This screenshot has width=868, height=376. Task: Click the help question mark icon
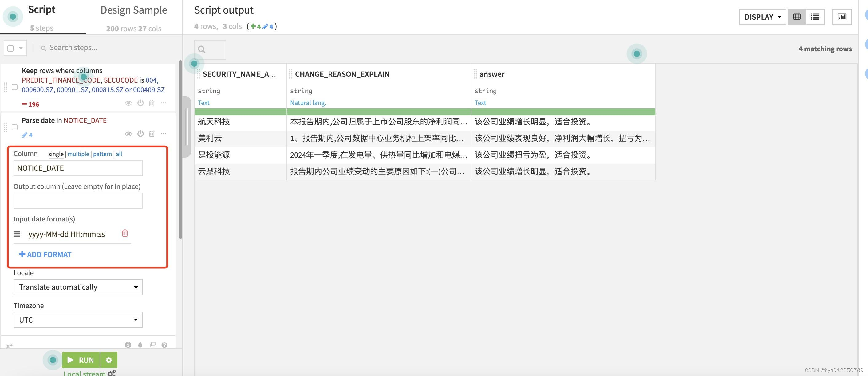coord(164,345)
